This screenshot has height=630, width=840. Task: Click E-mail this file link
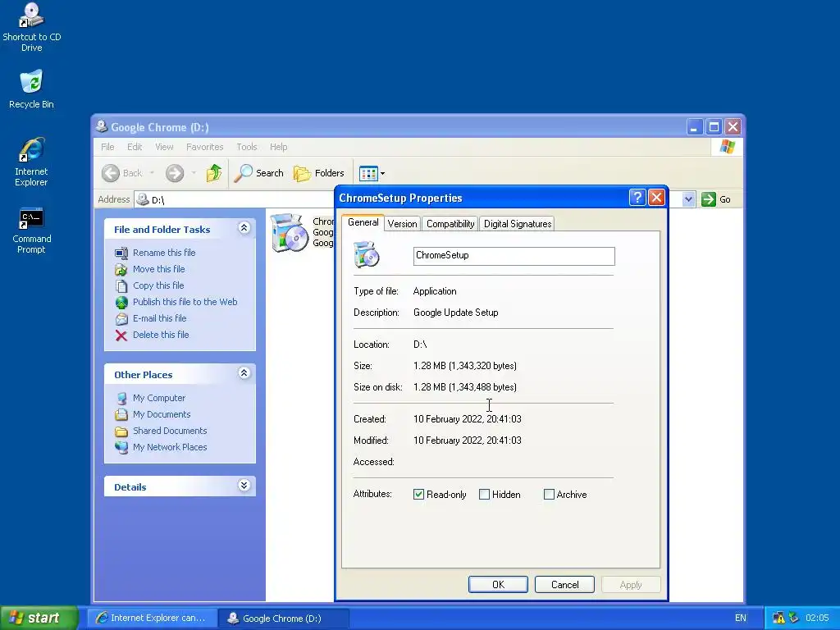point(160,318)
